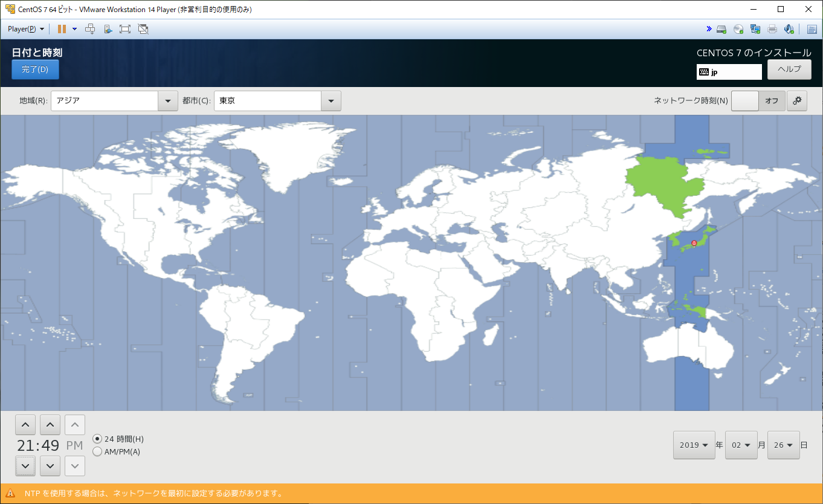Select the AM/PM(A) radio button

coord(97,451)
